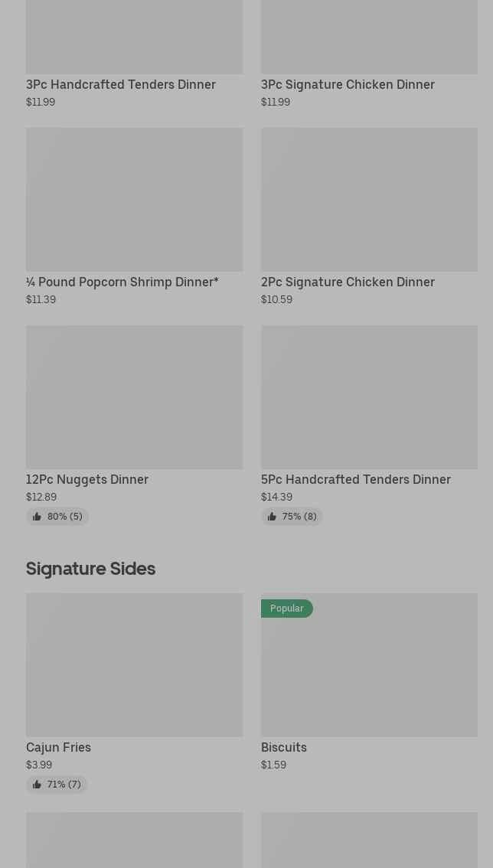Click the Popular badge on Biscuits
The width and height of the screenshot is (493, 868).
coord(287,609)
